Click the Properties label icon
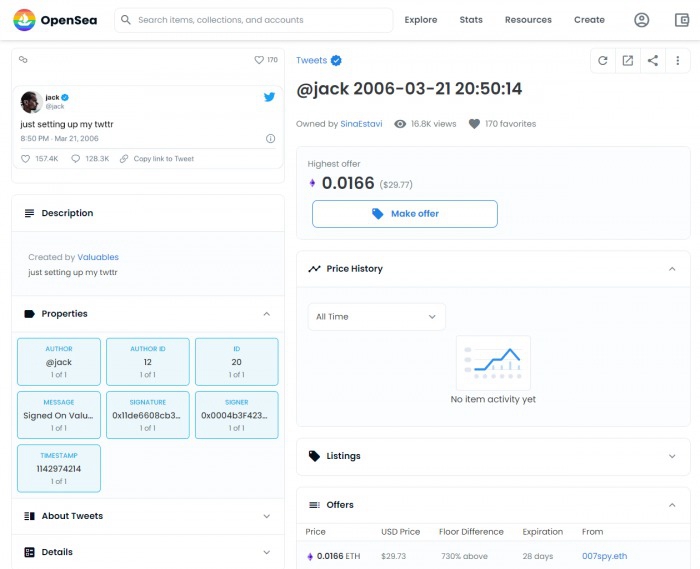Viewport: 700px width, 569px height. (29, 314)
